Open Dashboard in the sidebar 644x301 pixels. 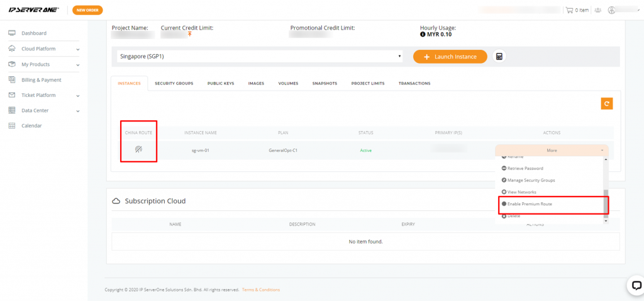(34, 33)
